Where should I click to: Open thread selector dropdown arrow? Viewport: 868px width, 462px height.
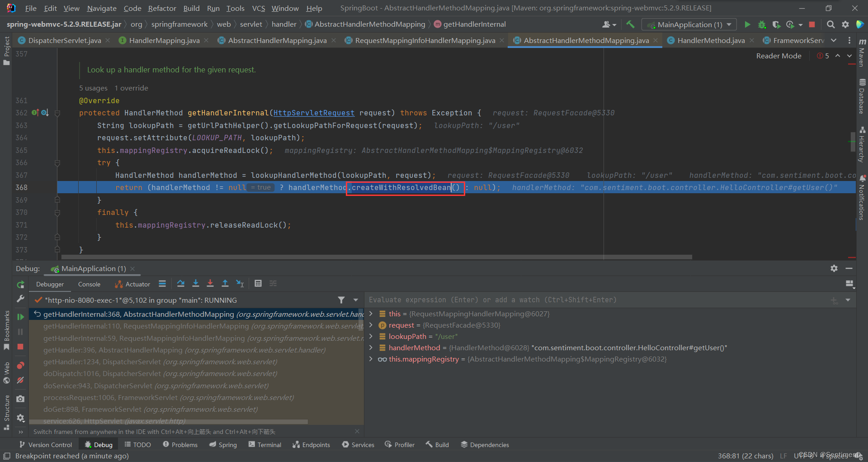(x=356, y=300)
